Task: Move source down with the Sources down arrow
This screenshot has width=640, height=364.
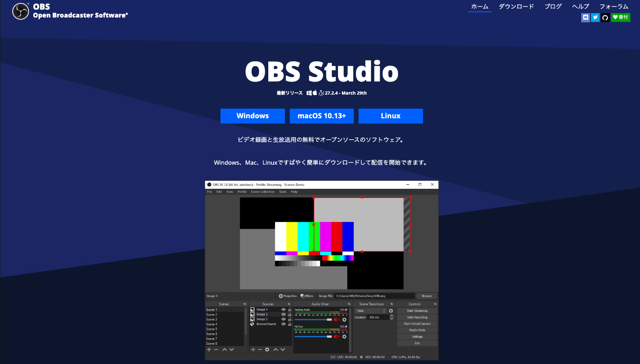Action: coord(283,350)
